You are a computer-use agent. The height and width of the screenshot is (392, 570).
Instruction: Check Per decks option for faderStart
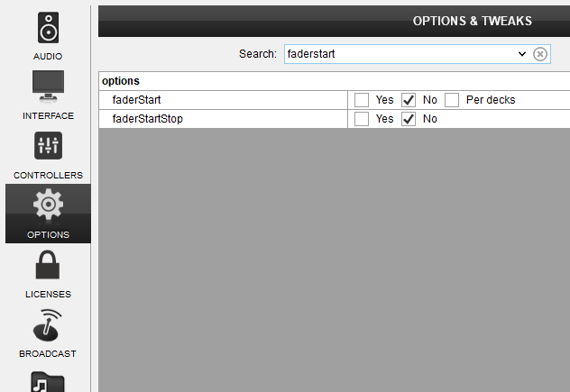pos(452,100)
